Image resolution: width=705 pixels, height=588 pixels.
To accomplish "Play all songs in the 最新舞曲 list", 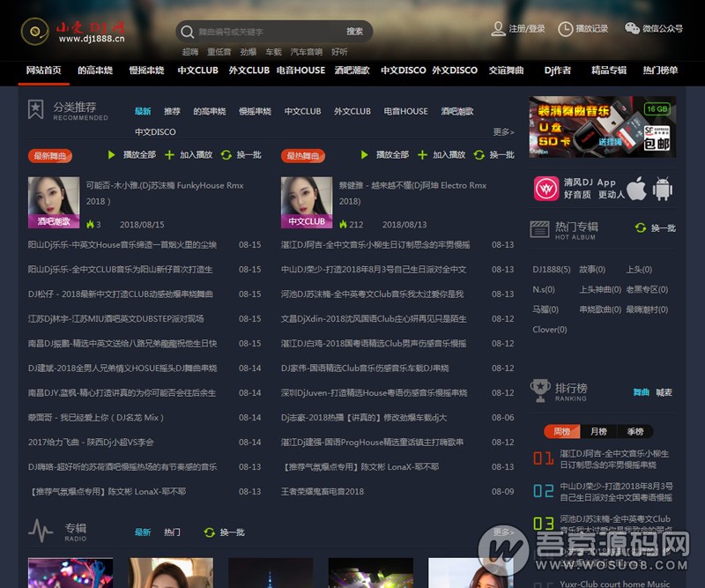I will [x=132, y=155].
